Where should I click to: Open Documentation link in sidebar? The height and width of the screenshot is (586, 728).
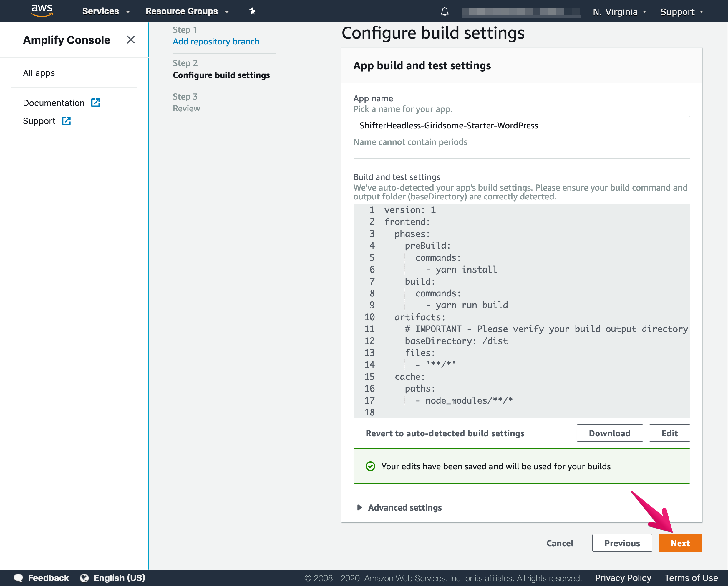(54, 103)
